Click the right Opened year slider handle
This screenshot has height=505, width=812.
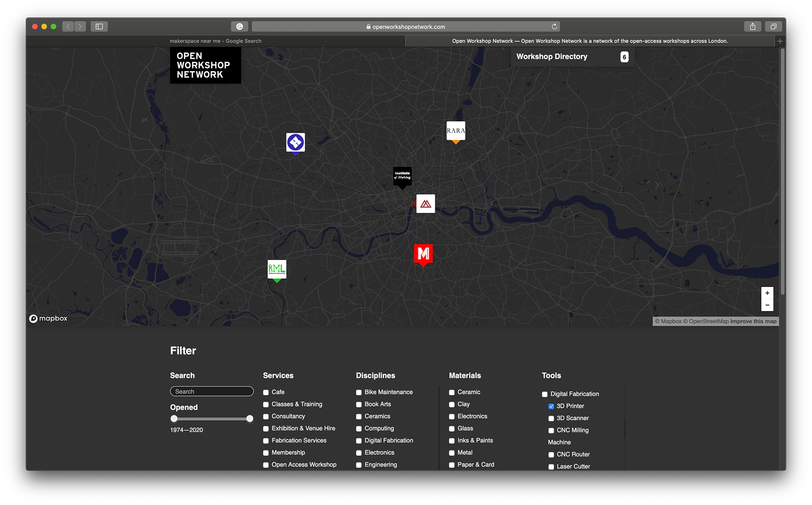(250, 419)
